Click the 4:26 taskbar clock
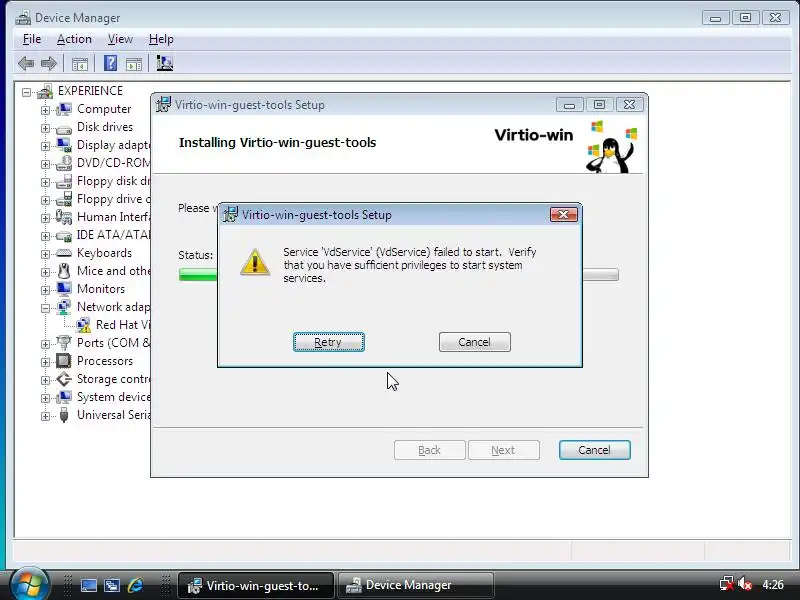This screenshot has width=800, height=600. click(x=773, y=585)
